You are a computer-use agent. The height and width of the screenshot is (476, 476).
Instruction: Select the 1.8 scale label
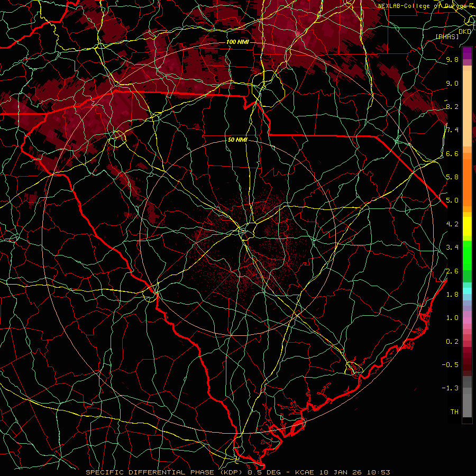point(452,295)
